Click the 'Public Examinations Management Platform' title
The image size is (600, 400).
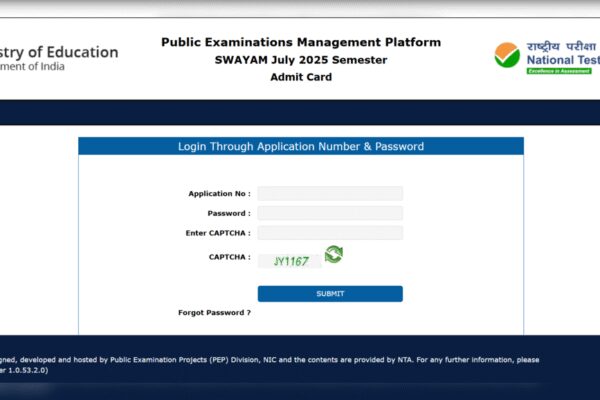coord(301,42)
